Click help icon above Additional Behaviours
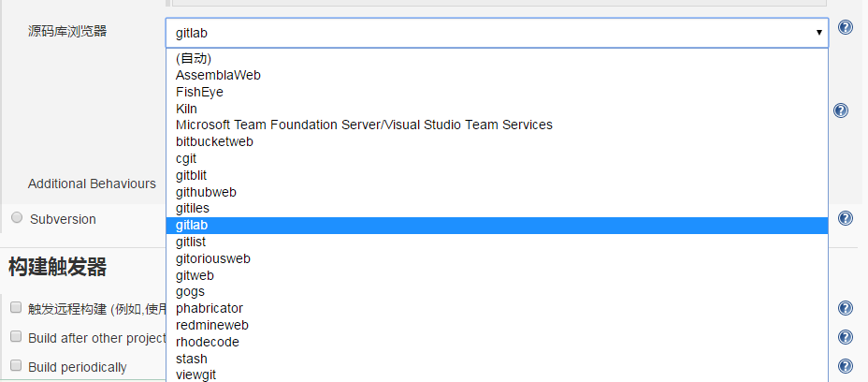Screen dimensions: 868x382 tap(840, 110)
